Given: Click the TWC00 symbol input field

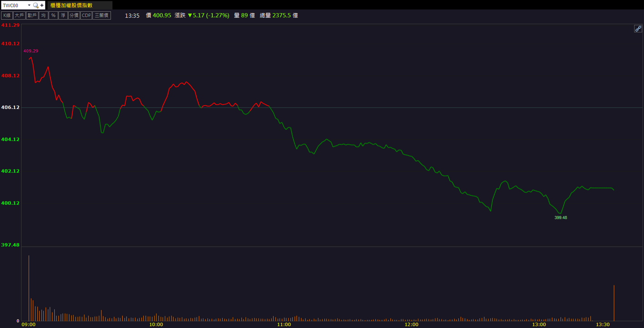Looking at the screenshot, I should click(x=14, y=5).
